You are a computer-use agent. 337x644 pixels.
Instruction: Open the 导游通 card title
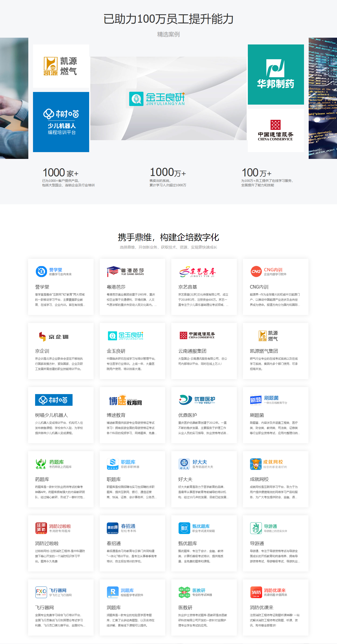(257, 543)
